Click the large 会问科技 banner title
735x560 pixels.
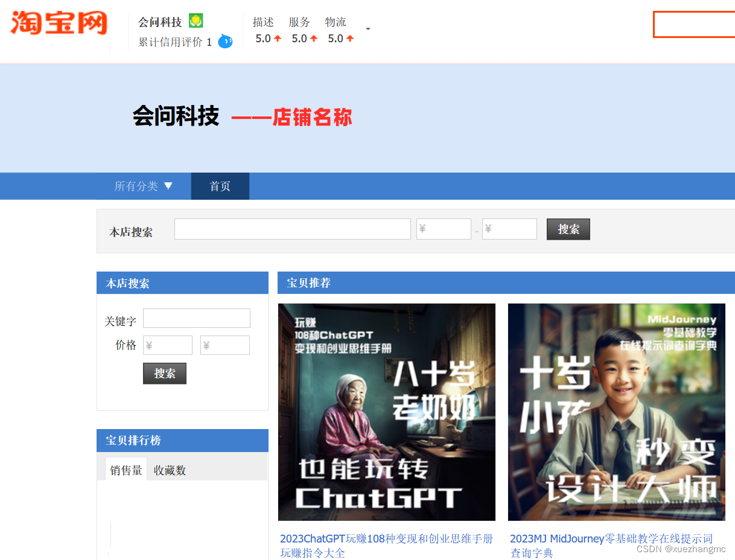tap(176, 116)
